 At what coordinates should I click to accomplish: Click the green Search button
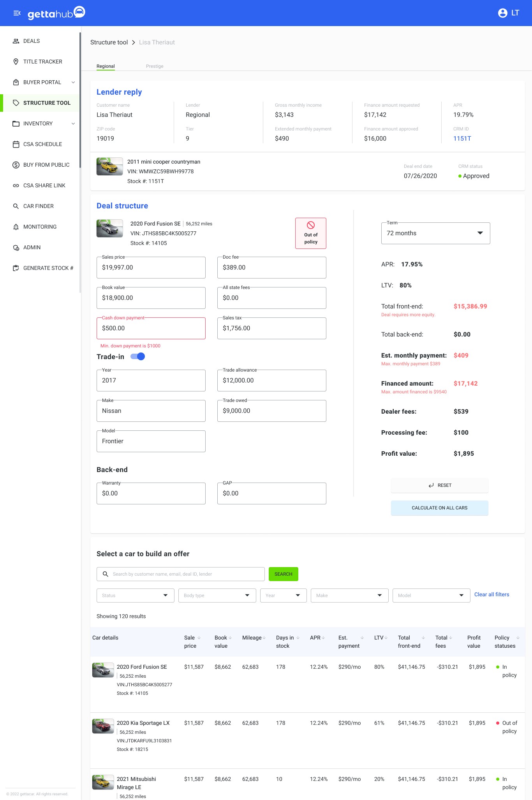[284, 574]
